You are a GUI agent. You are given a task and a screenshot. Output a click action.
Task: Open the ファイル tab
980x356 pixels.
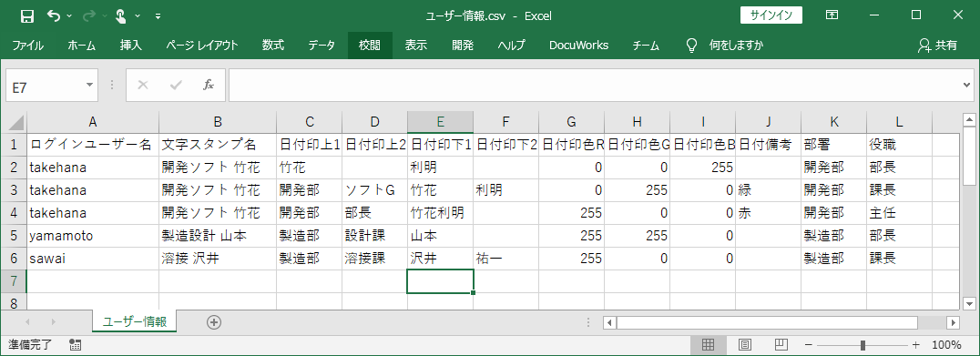coord(27,45)
